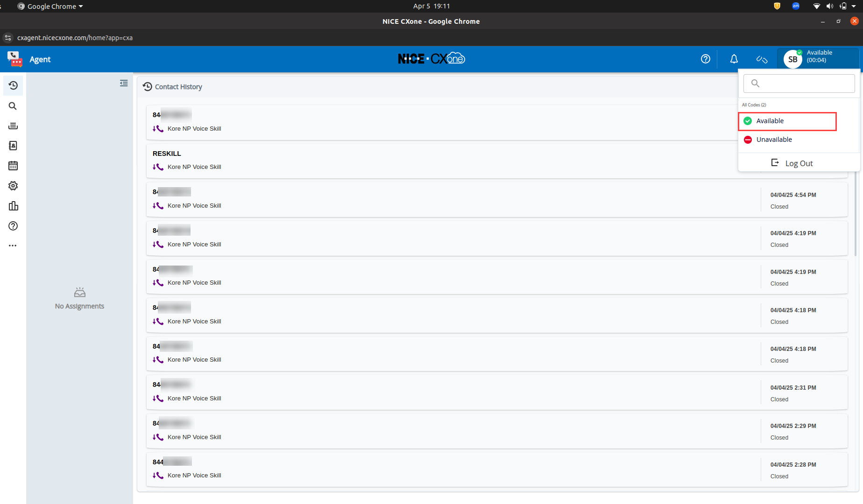Screen dimensions: 863x504
Task: Click the agent leg connection icon
Action: 762,59
